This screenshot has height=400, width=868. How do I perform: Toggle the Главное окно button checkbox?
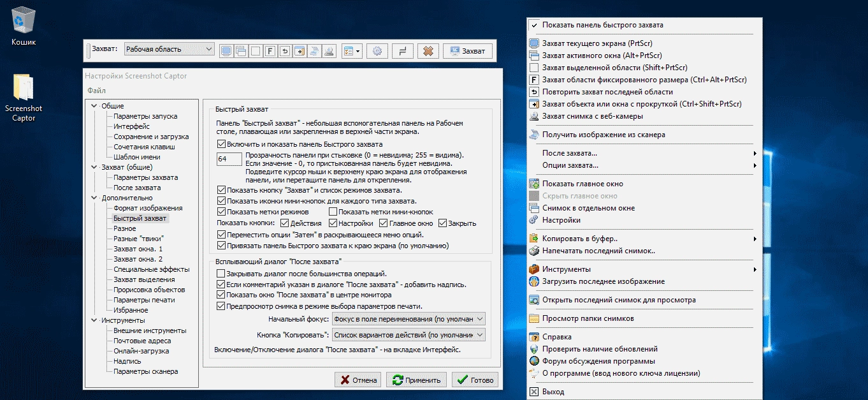click(x=383, y=223)
